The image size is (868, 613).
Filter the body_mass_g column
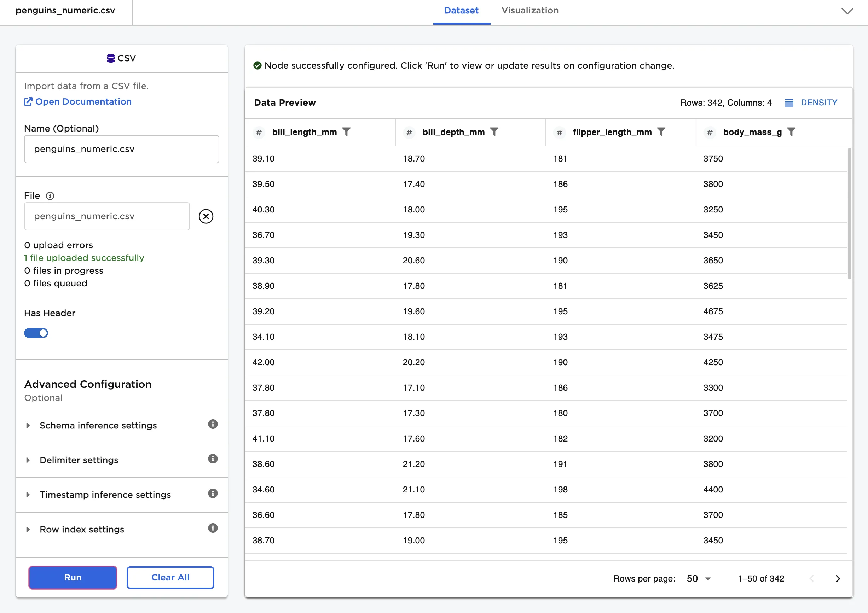pos(791,132)
